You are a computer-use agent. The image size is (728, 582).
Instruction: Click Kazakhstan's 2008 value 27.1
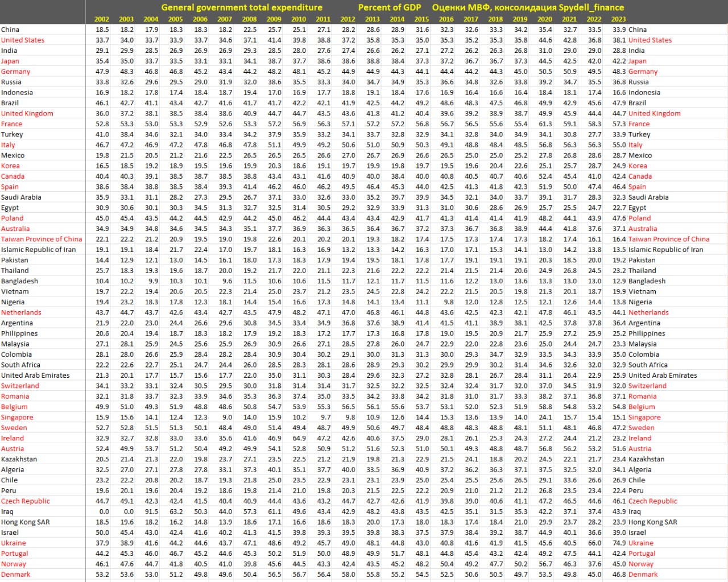point(250,460)
